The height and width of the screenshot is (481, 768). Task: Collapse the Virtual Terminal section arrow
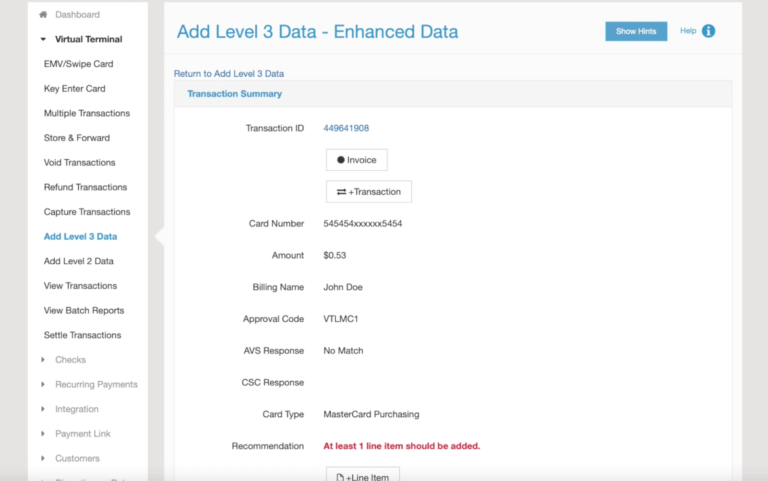point(43,39)
